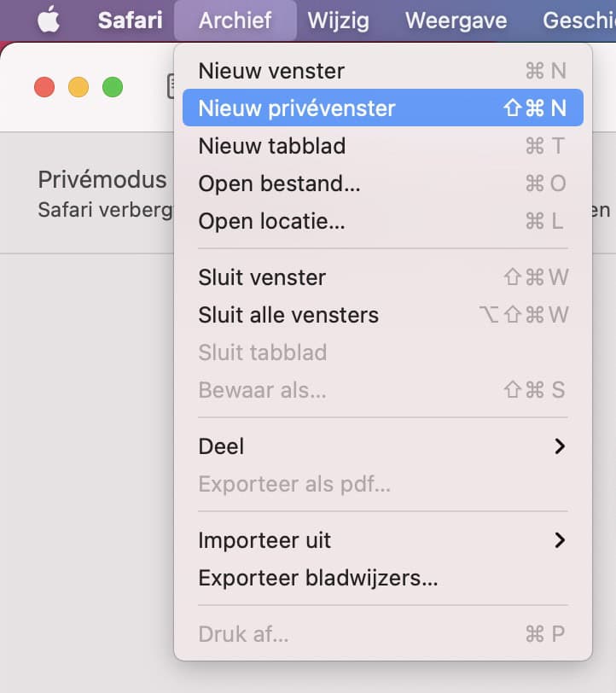Screen dimensions: 616x693
Task: Click the green fullscreen window button
Action: tap(113, 87)
